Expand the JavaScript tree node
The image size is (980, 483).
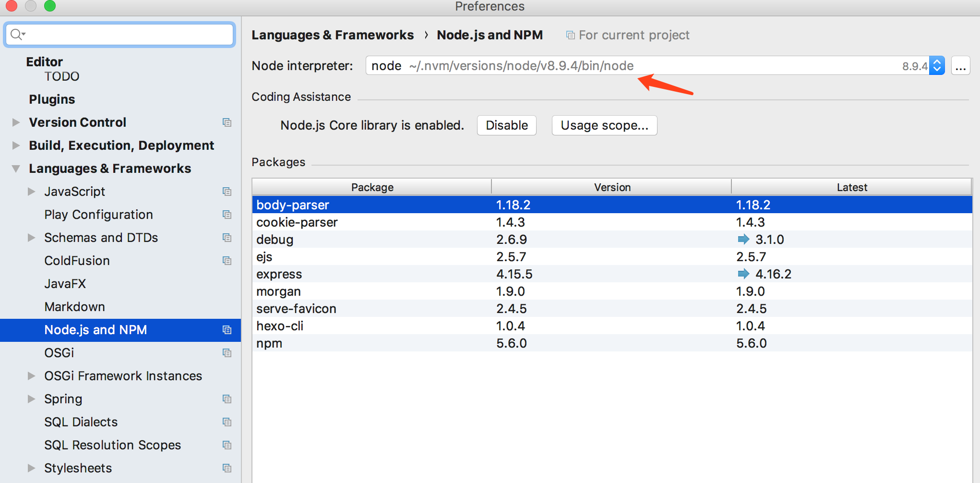pyautogui.click(x=32, y=191)
